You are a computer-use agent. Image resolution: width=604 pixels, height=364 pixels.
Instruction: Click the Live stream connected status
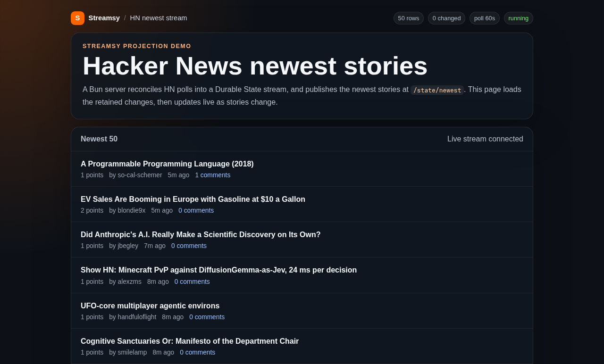tap(485, 139)
